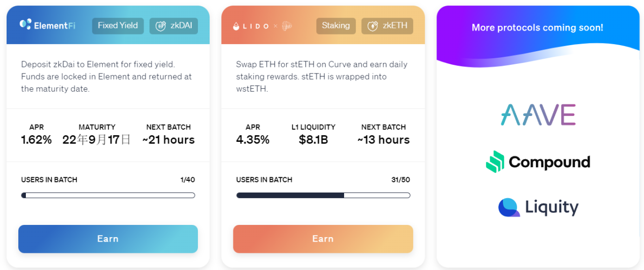Click the Liquity logo icon

point(509,207)
